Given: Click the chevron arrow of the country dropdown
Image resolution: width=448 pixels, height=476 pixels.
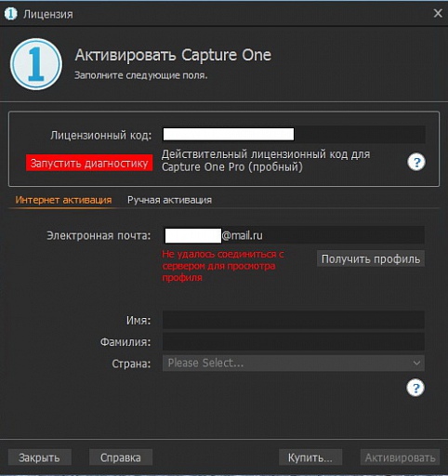Looking at the screenshot, I should click(416, 363).
